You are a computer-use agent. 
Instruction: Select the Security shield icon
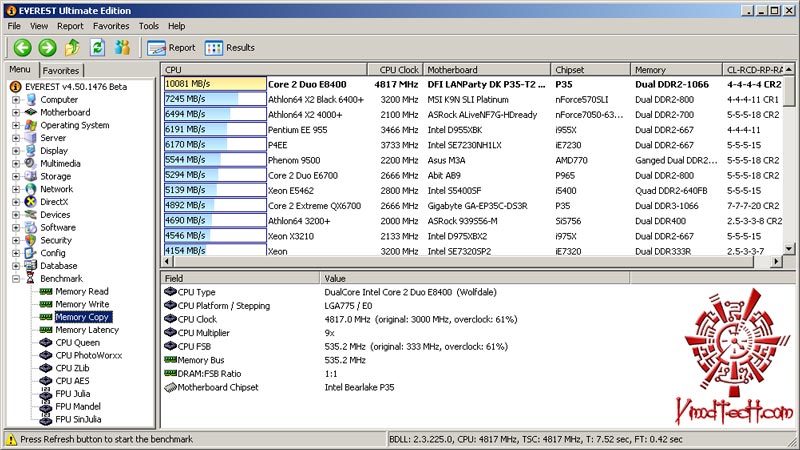(32, 240)
